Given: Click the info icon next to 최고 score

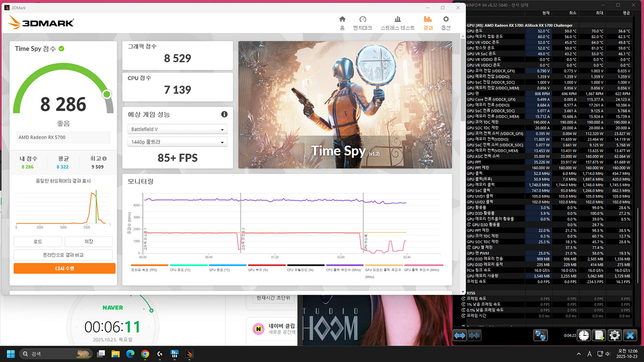Looking at the screenshot, I should coord(104,158).
